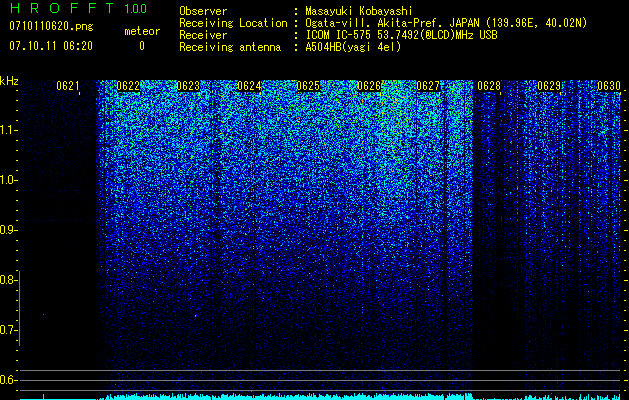Click the 0626 time marker

point(369,86)
